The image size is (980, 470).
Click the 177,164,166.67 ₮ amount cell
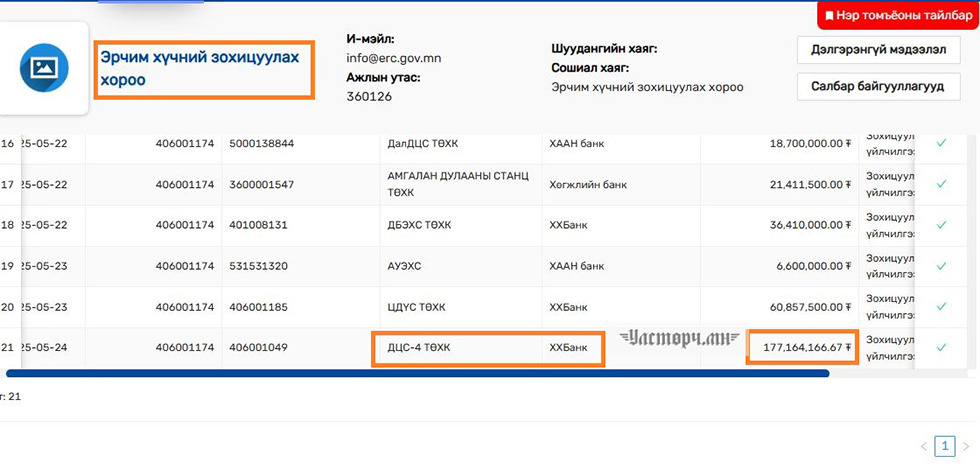click(x=801, y=347)
